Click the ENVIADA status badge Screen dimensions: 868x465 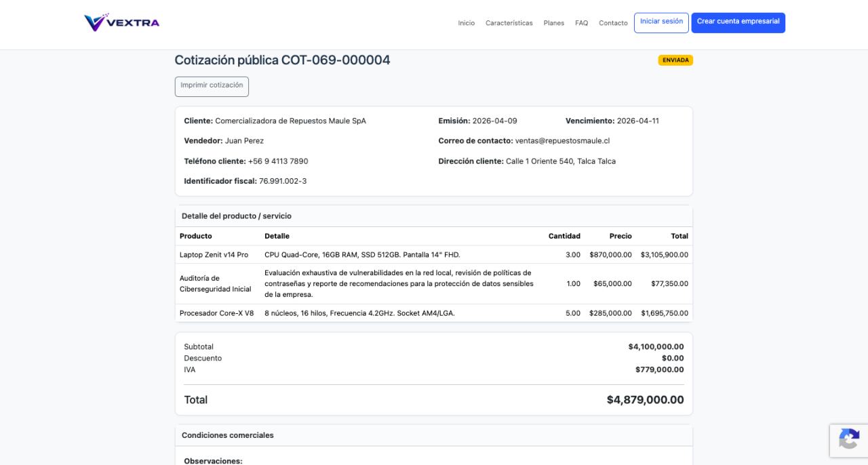click(x=675, y=60)
